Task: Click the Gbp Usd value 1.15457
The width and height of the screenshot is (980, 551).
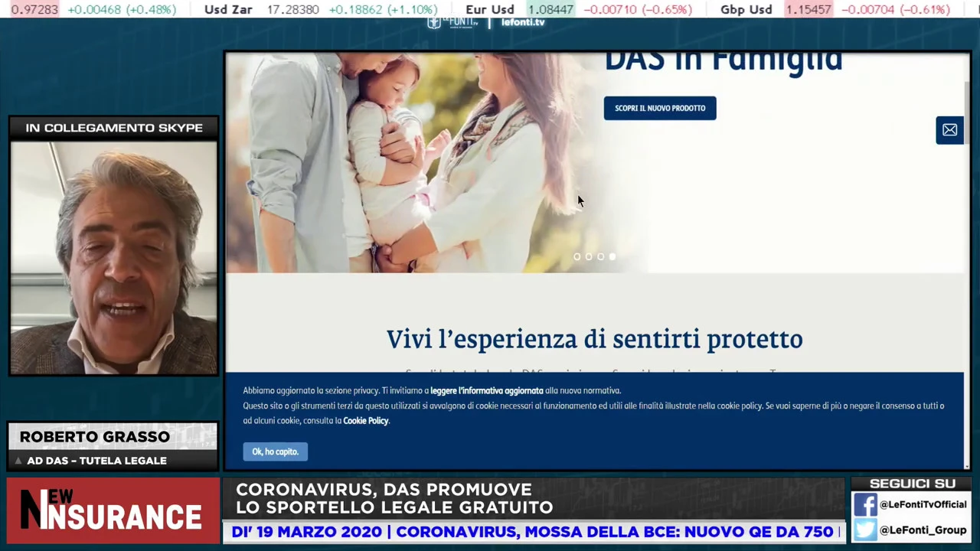Action: pos(809,10)
